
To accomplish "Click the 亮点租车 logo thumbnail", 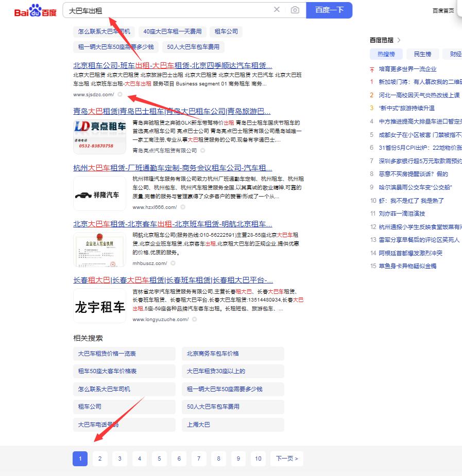I will [x=99, y=136].
